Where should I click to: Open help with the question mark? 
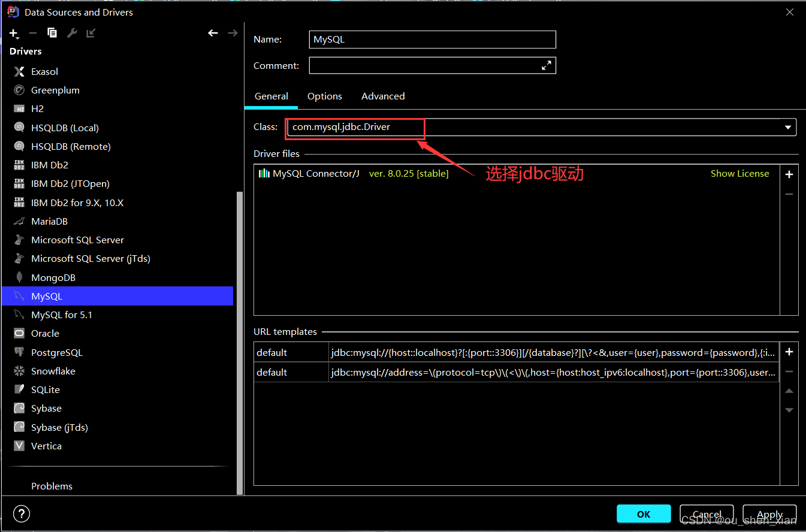22,513
